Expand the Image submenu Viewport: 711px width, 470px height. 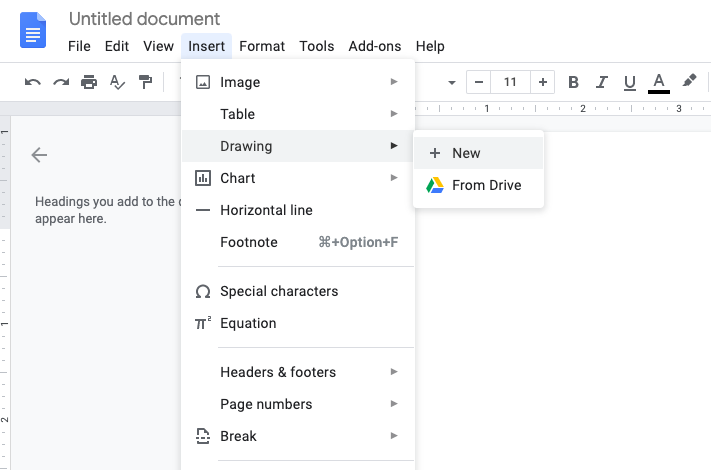[297, 82]
